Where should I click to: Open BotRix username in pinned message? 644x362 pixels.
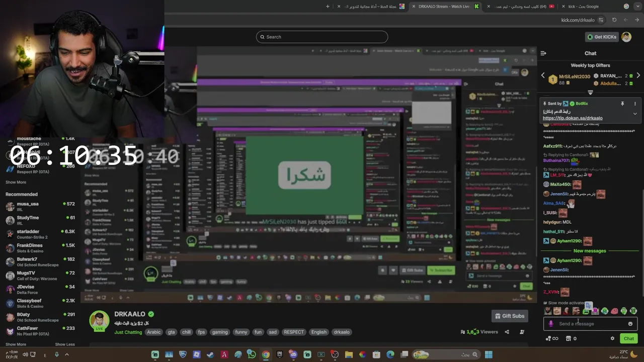click(x=582, y=104)
